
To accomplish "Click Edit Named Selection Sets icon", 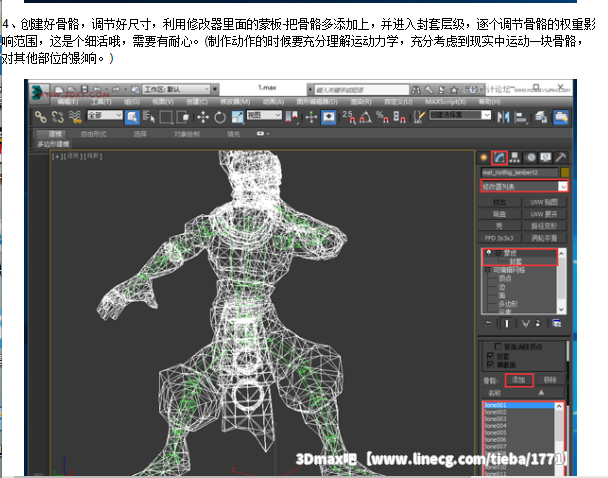I will tap(418, 117).
